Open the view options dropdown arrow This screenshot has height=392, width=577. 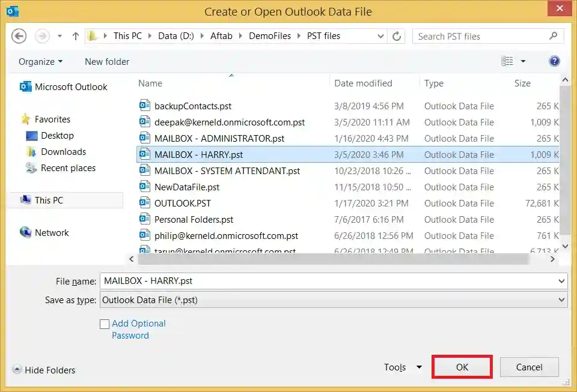[523, 61]
